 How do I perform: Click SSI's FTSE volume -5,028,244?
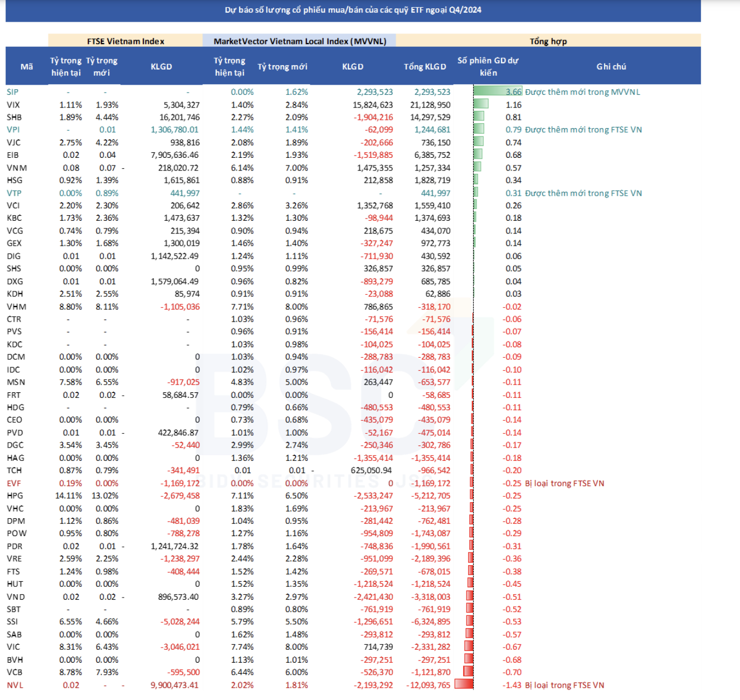pyautogui.click(x=180, y=621)
